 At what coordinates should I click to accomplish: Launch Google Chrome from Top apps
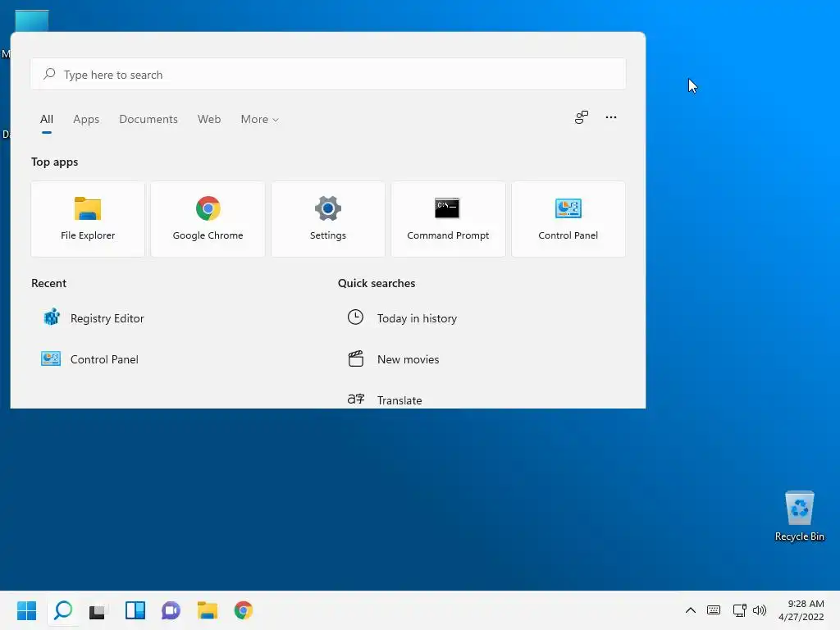click(x=208, y=218)
